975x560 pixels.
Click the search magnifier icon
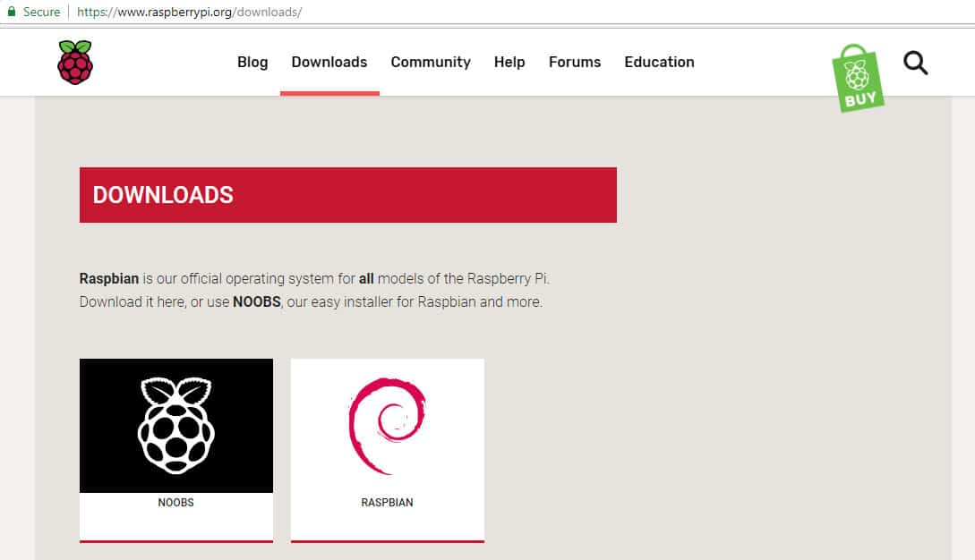tap(915, 63)
